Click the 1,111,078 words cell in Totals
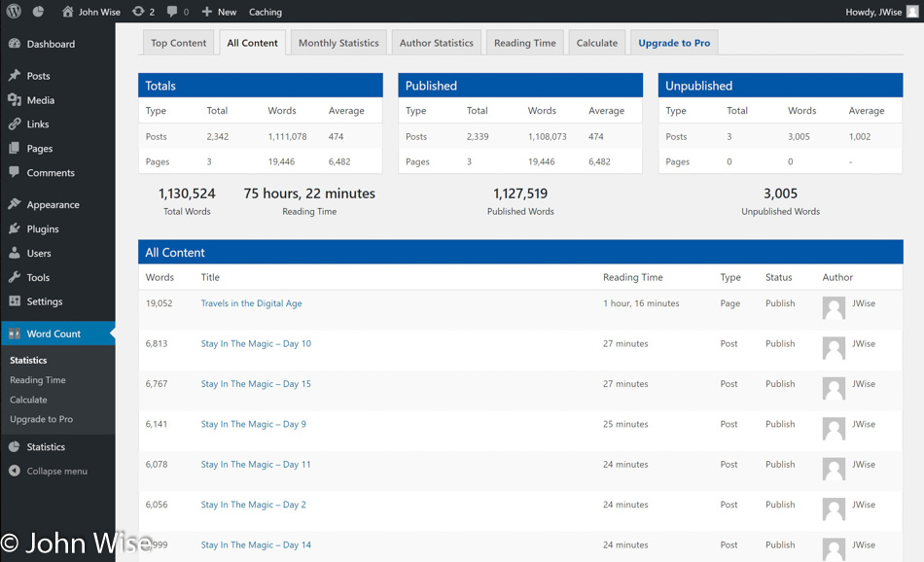 tap(288, 137)
